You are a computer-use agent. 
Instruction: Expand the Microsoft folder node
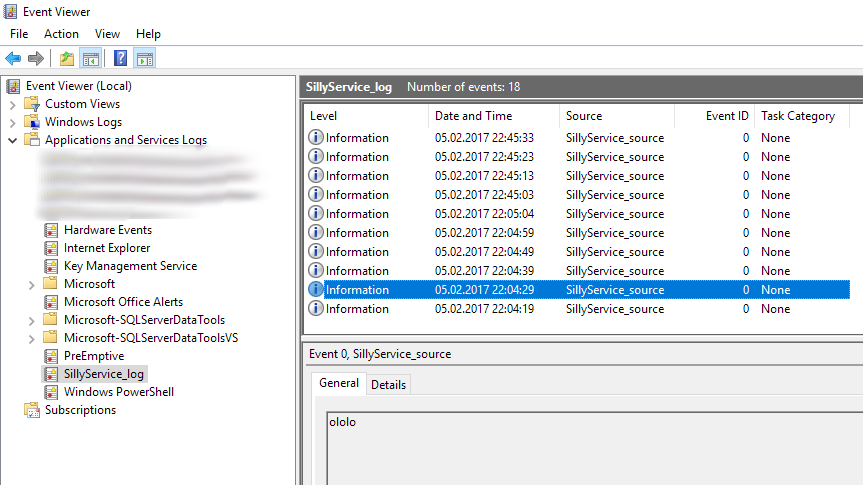pyautogui.click(x=31, y=285)
